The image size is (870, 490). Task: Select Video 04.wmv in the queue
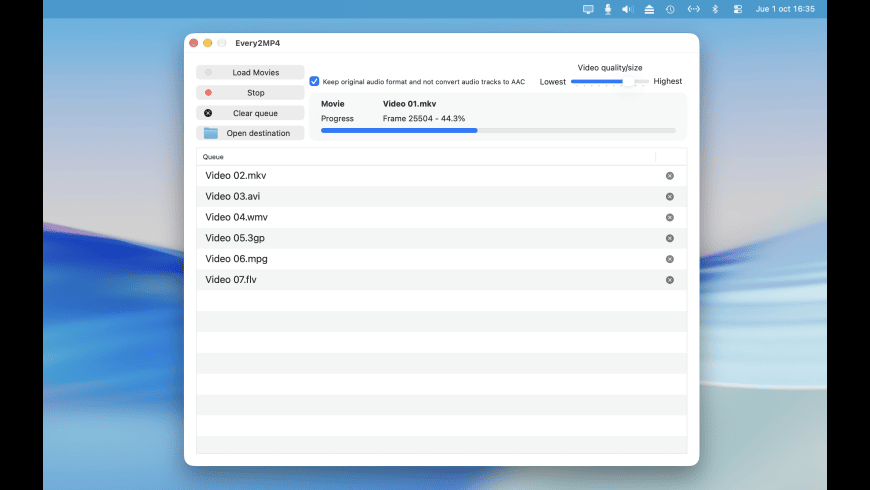point(442,217)
